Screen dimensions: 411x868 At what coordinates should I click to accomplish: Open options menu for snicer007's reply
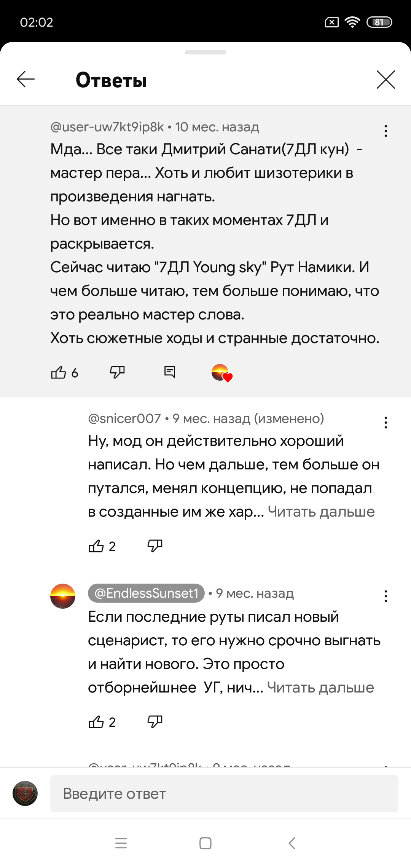[386, 423]
